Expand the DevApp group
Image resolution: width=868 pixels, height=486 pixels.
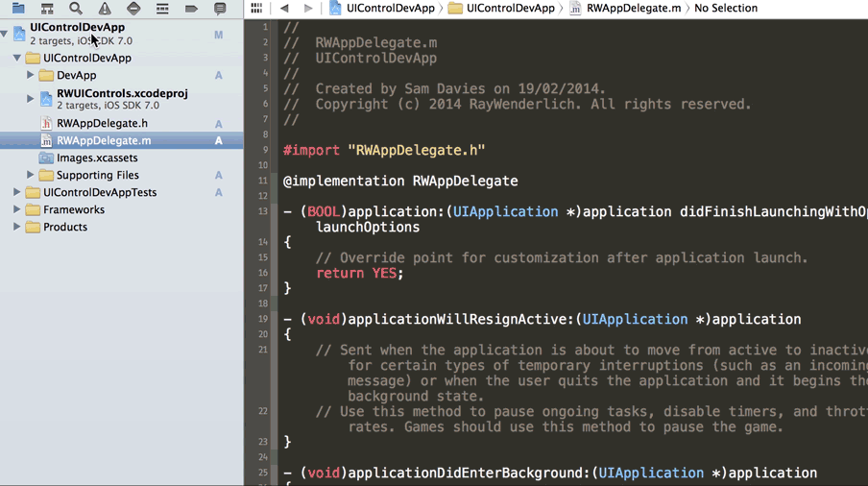coord(31,75)
